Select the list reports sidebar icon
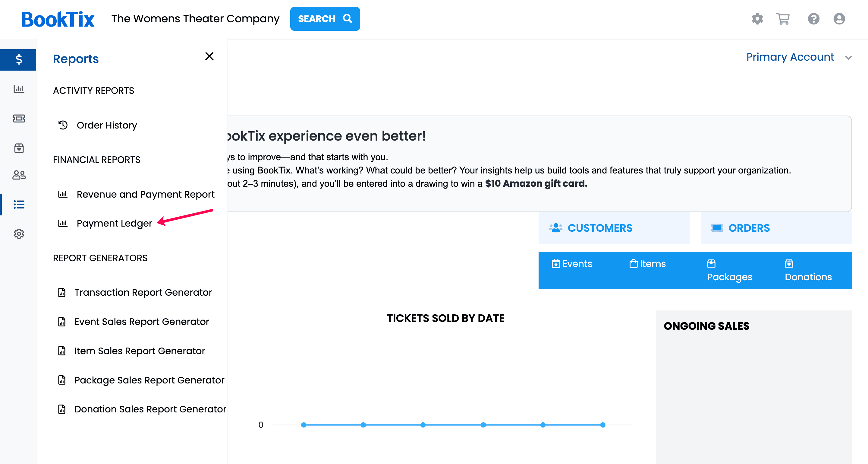This screenshot has width=868, height=464. (x=18, y=204)
